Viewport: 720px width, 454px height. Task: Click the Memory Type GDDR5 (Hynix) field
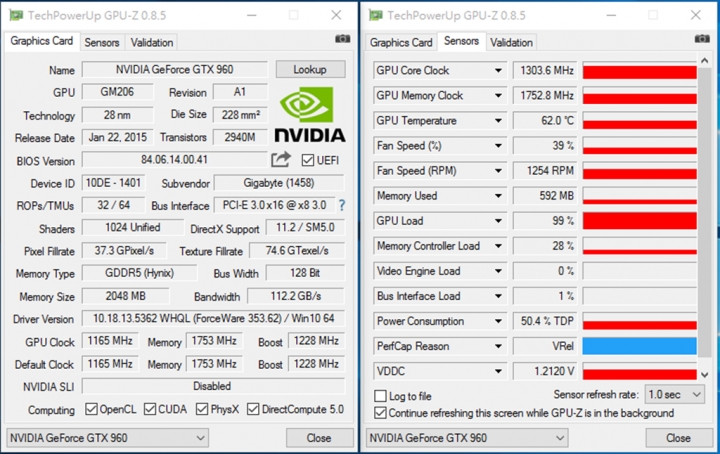pos(140,273)
